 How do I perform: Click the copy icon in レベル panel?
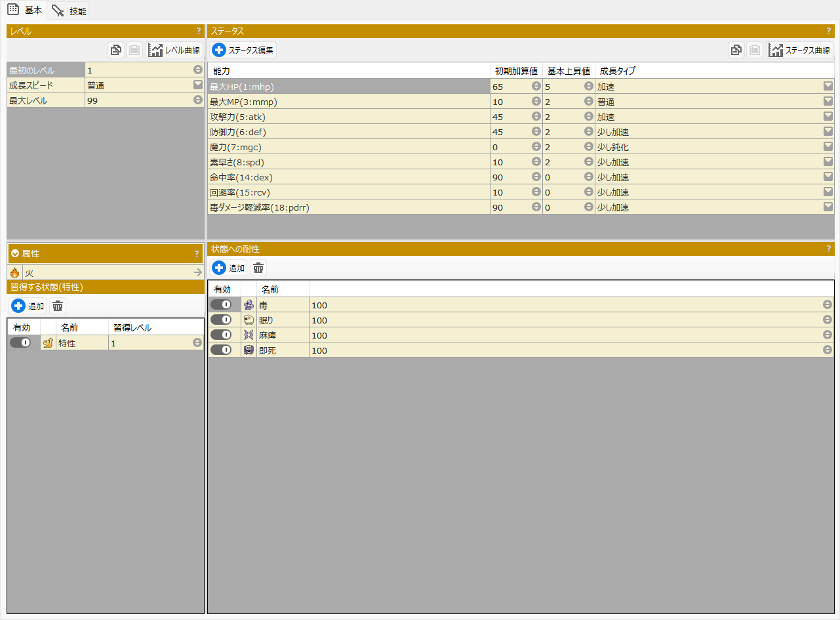coord(116,50)
